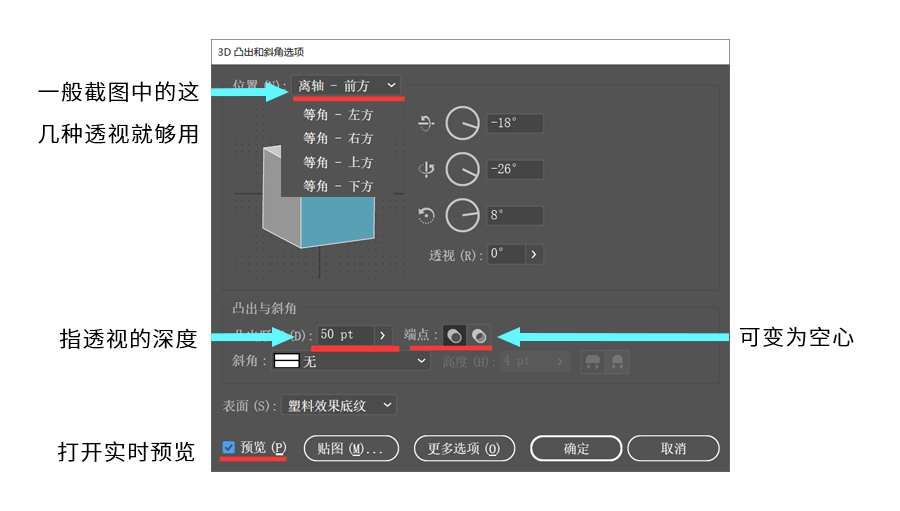
Task: Expand the extrude depth slider arrow
Action: [382, 335]
